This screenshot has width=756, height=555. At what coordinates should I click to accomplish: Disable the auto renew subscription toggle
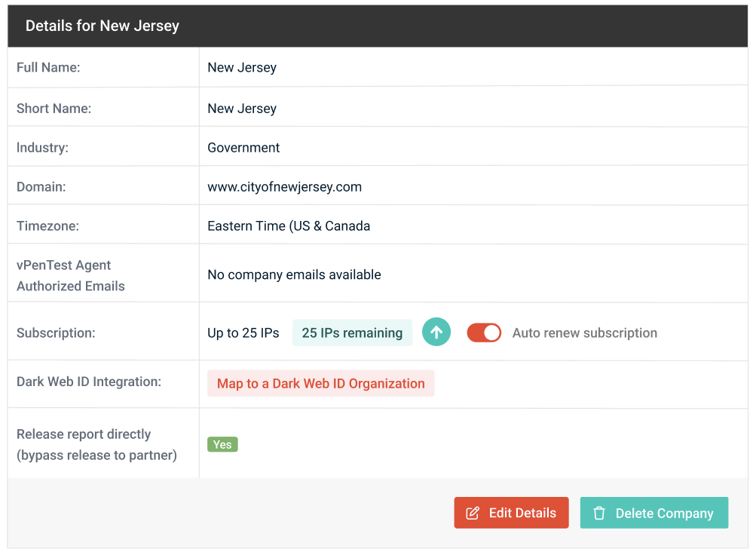coord(484,333)
